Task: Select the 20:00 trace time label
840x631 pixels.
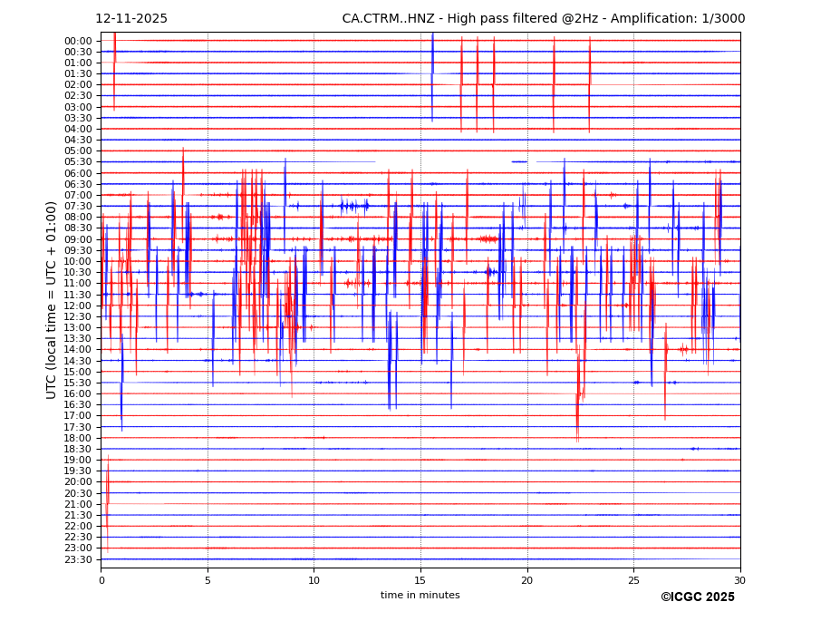Action: [x=78, y=482]
